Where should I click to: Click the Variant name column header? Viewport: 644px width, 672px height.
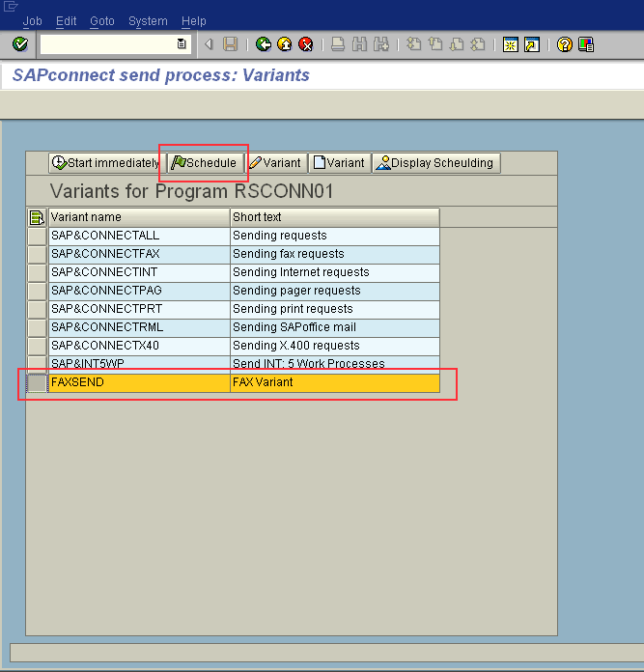tap(139, 217)
